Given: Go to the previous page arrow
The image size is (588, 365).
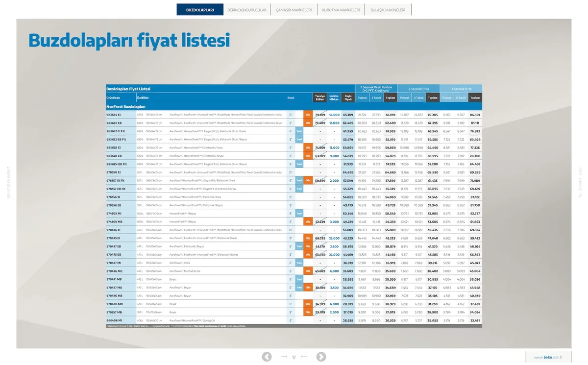Looking at the screenshot, I should (x=267, y=357).
